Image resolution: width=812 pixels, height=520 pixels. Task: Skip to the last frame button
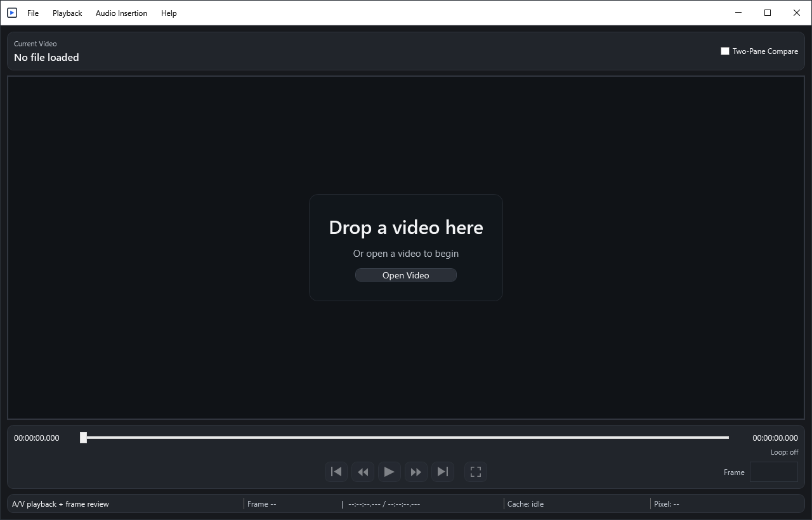click(443, 472)
